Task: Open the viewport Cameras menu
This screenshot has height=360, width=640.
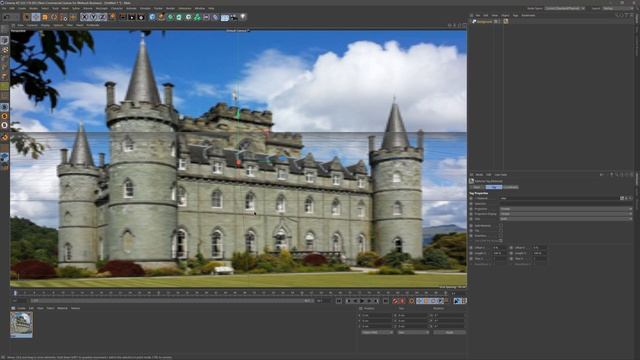Action: [32, 25]
